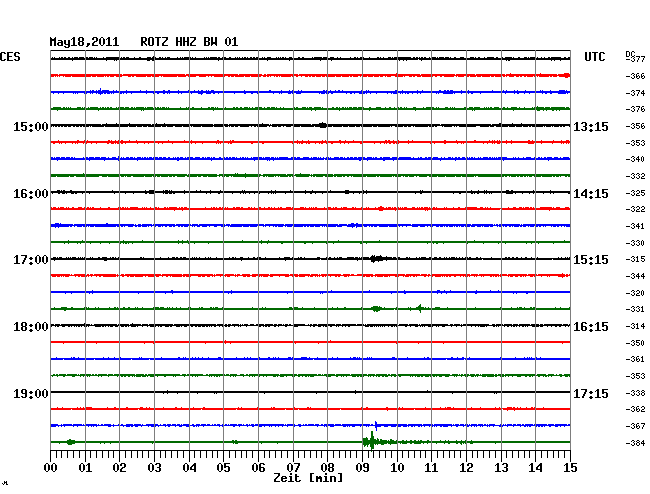
Task: Select the DC offset value -340
Action: pos(635,159)
